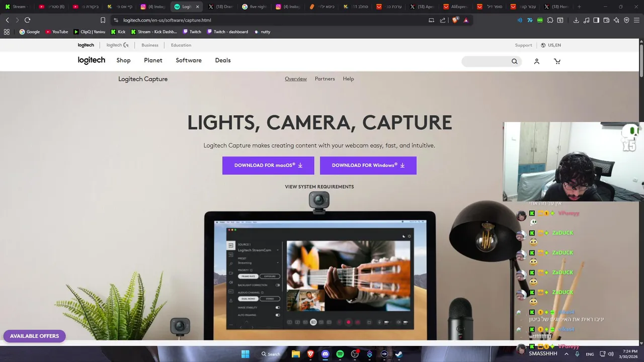Open the Google bookmark
This screenshot has width=644, height=362.
tap(29, 32)
